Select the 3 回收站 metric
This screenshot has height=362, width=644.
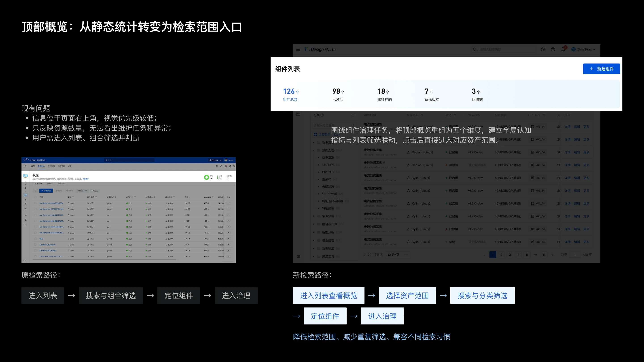point(477,95)
